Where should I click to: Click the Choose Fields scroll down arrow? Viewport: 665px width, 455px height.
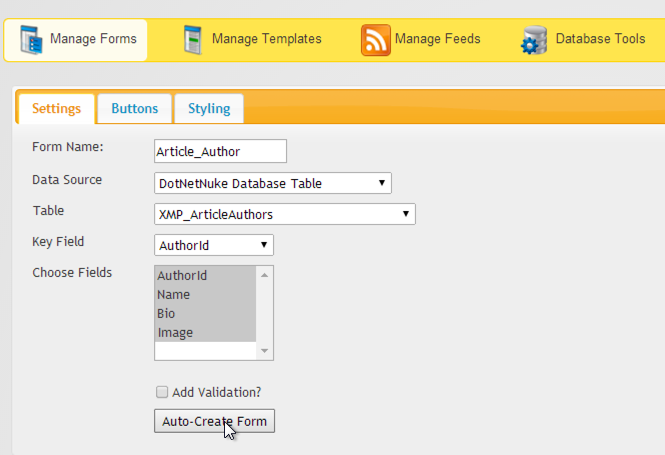click(265, 351)
